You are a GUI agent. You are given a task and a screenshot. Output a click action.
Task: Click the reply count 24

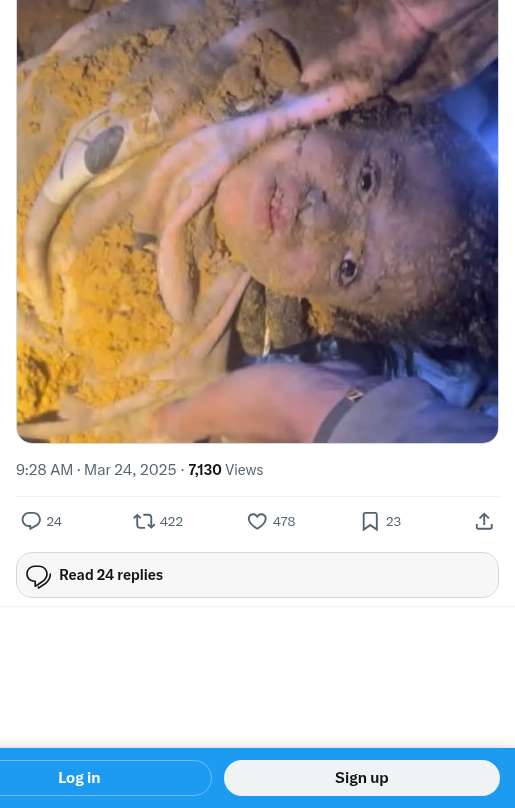click(x=54, y=521)
